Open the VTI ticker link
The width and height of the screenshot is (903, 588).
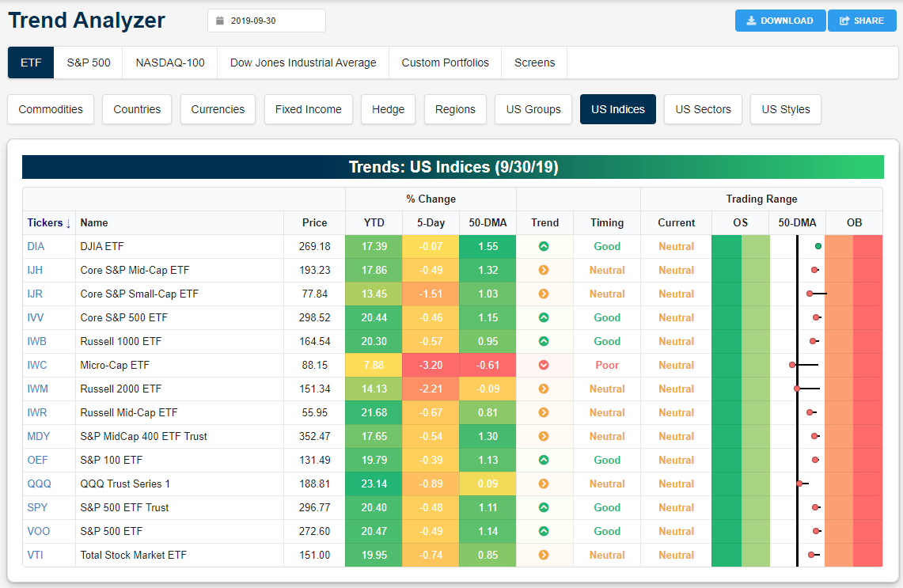[35, 555]
